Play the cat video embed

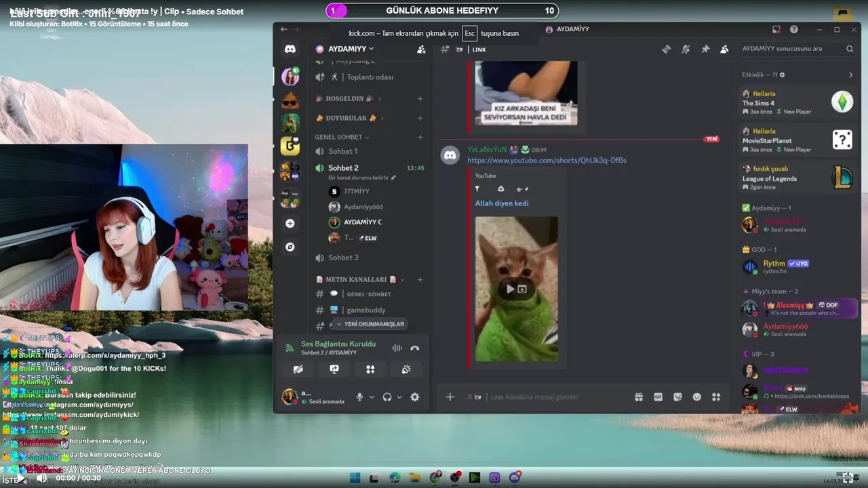[x=510, y=289]
